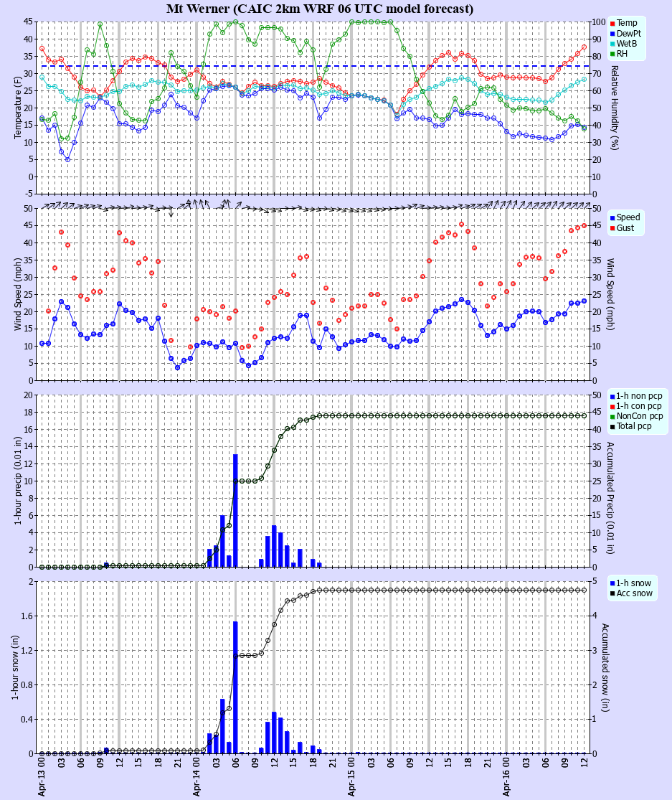Viewport: 672px width, 800px height.
Task: Click the cyan WetB legend marker
Action: 612,43
